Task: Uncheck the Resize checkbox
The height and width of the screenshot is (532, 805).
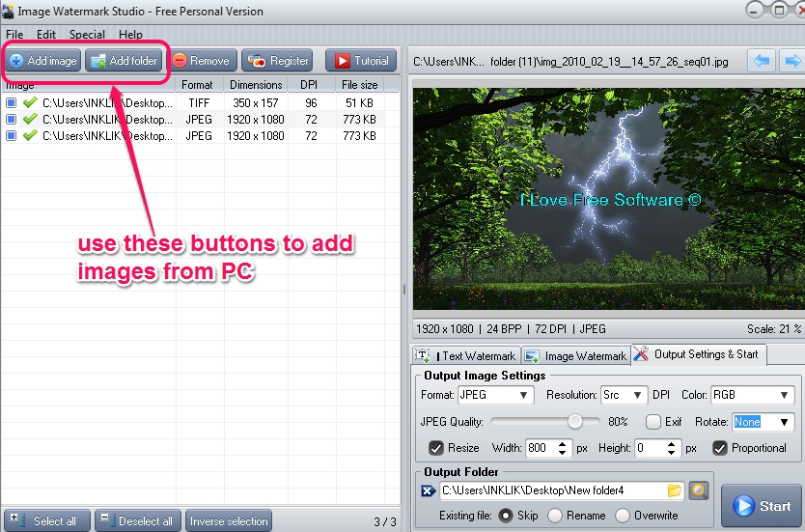Action: [x=436, y=448]
